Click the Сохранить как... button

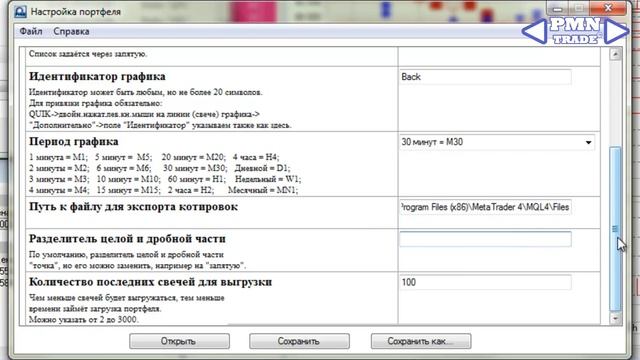click(x=421, y=341)
